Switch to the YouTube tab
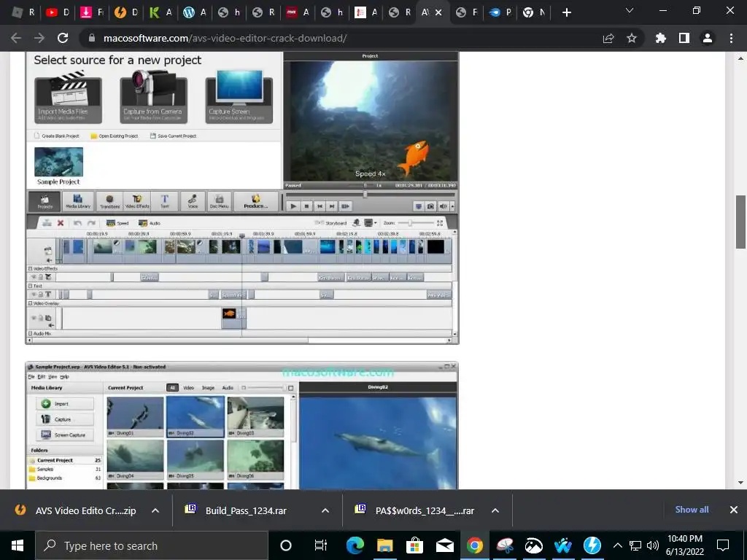This screenshot has width=747, height=560. point(57,12)
